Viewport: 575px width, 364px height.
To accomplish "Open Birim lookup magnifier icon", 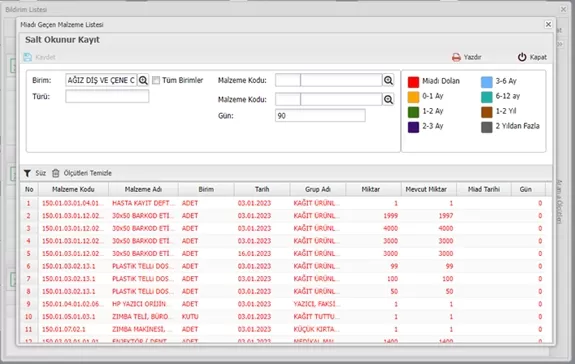I will click(x=143, y=80).
